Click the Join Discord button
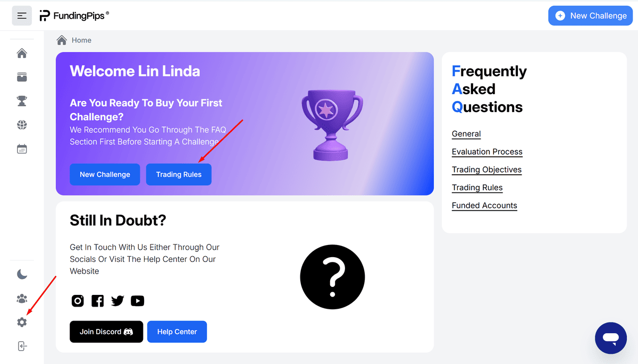The height and width of the screenshot is (364, 638). (x=106, y=332)
